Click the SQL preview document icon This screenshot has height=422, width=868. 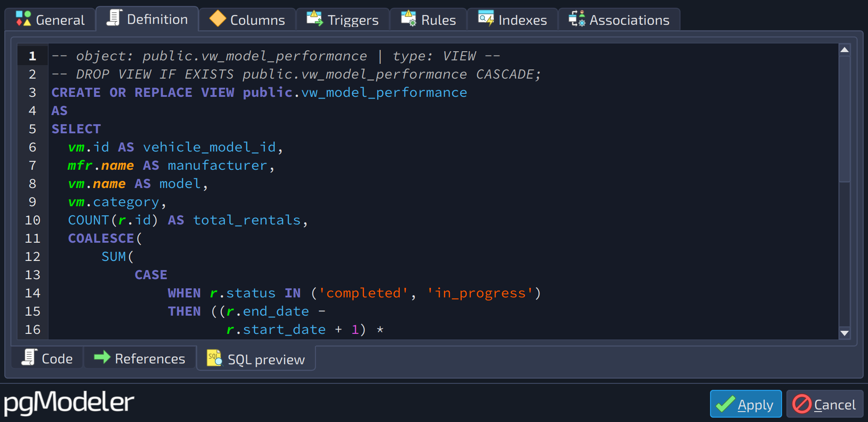214,358
